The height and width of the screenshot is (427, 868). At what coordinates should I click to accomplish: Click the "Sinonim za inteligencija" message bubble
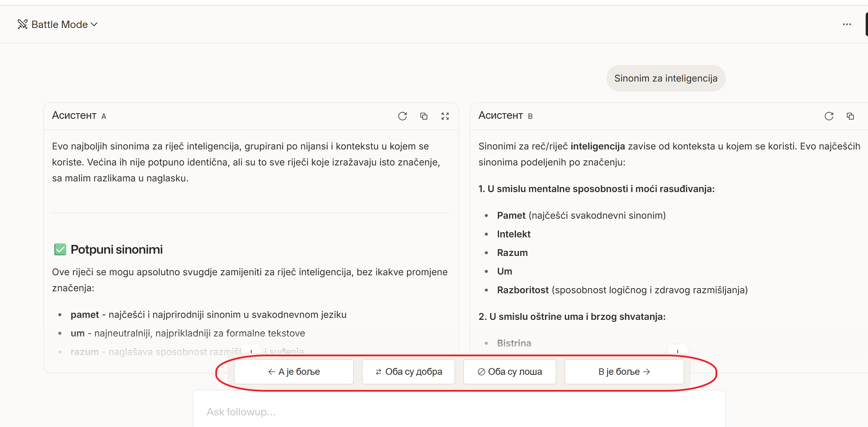point(666,78)
